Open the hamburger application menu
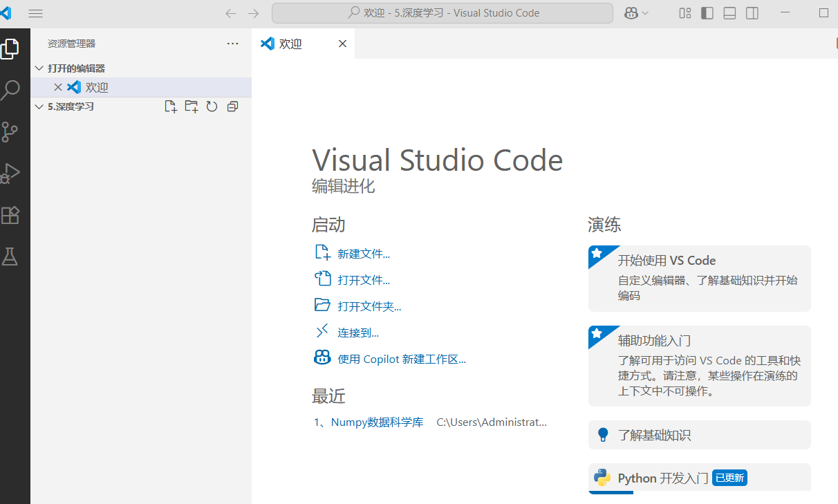Screen dimensions: 838x504 click(35, 13)
